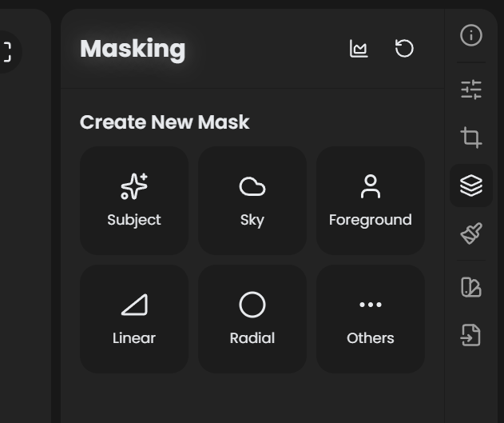Create a Foreground mask
Image resolution: width=504 pixels, height=423 pixels.
coord(371,200)
